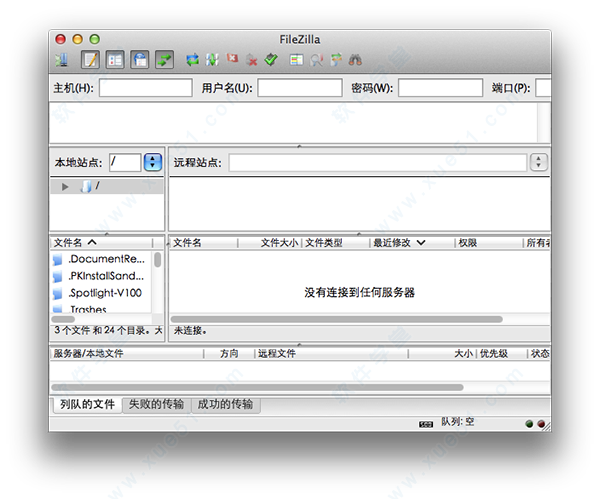Toggle directory comparison magnifier icon
The width and height of the screenshot is (600, 499).
pos(316,60)
